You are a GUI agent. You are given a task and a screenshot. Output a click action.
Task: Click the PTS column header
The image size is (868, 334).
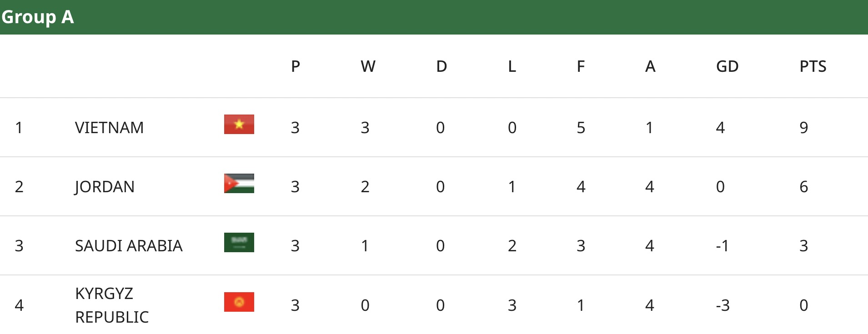813,67
